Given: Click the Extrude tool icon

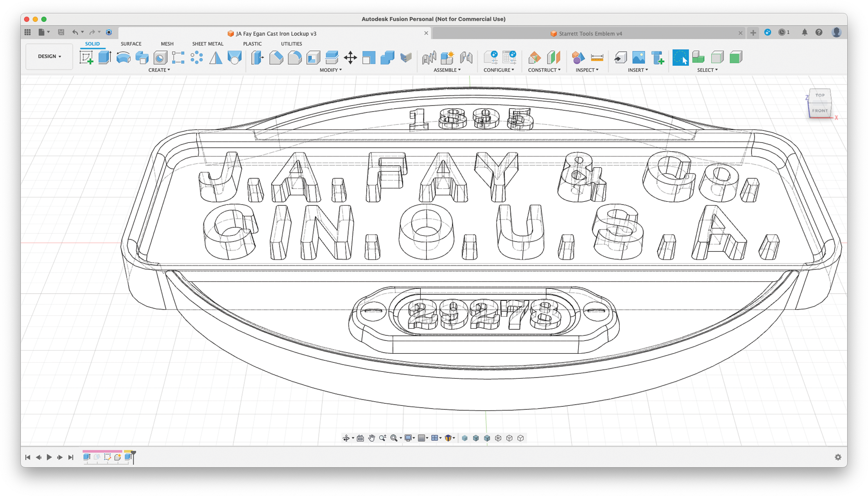Looking at the screenshot, I should pyautogui.click(x=105, y=58).
